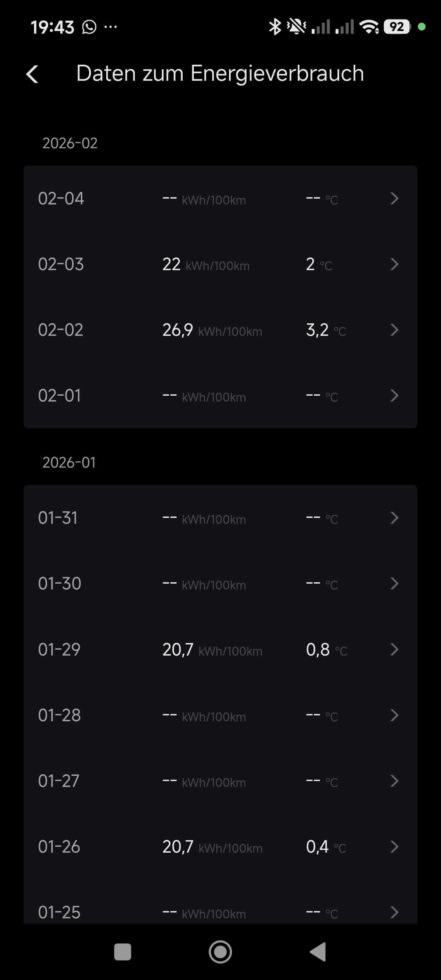Screen dimensions: 441x980
Task: Tap the WhatsApp notification icon
Action: (89, 27)
